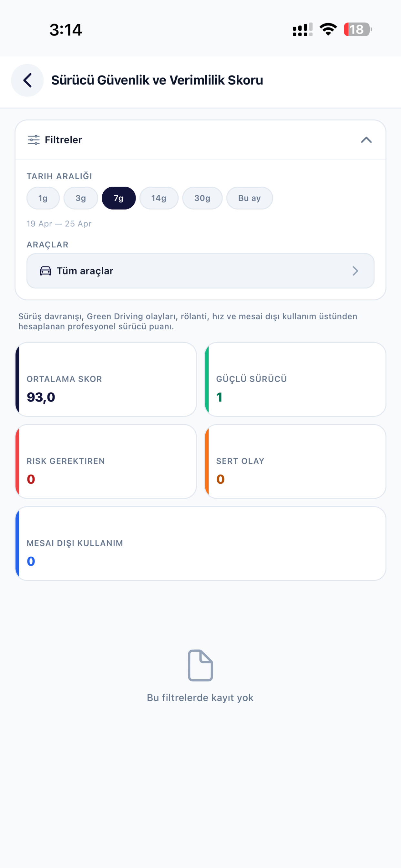Tap the battery indicator in status bar
This screenshot has width=401, height=868.
[x=357, y=30]
